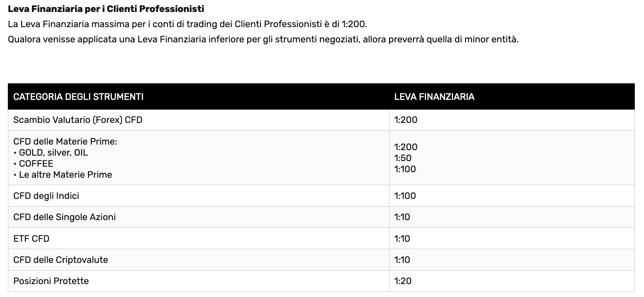Select the "CFD degli Indici" cell
Viewport: 644px width, 297px height.
pyautogui.click(x=46, y=196)
